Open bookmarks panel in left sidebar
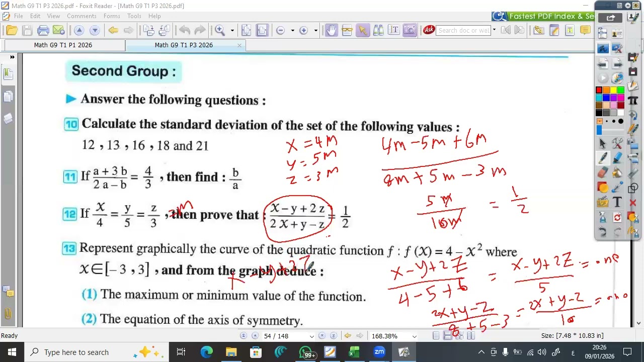This screenshot has height=362, width=644. pos(8,73)
